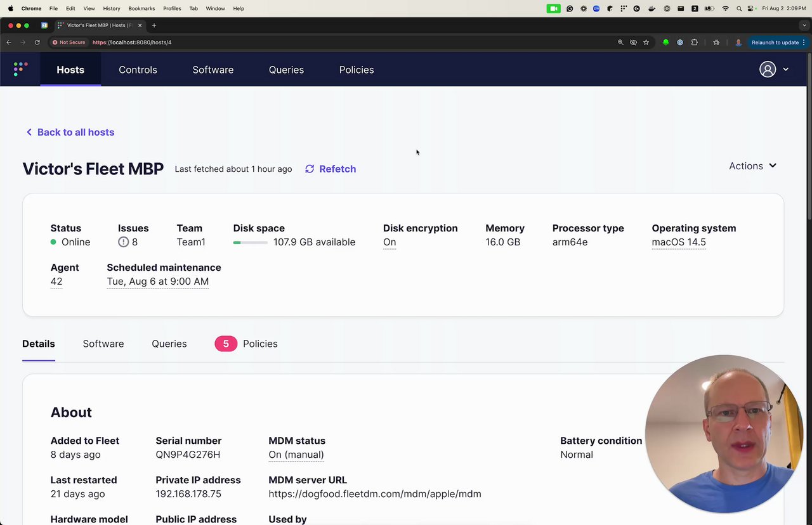Open the Apple menu
The width and height of the screenshot is (812, 525).
click(x=10, y=8)
